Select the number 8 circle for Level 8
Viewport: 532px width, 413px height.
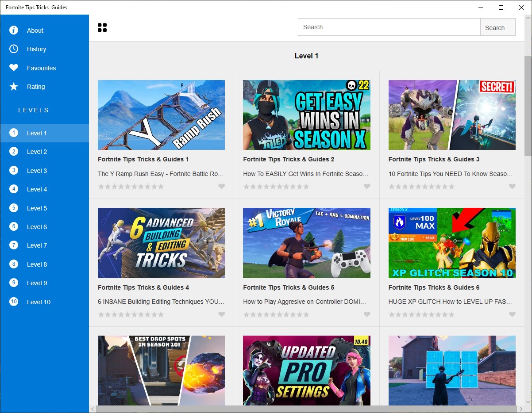(14, 264)
